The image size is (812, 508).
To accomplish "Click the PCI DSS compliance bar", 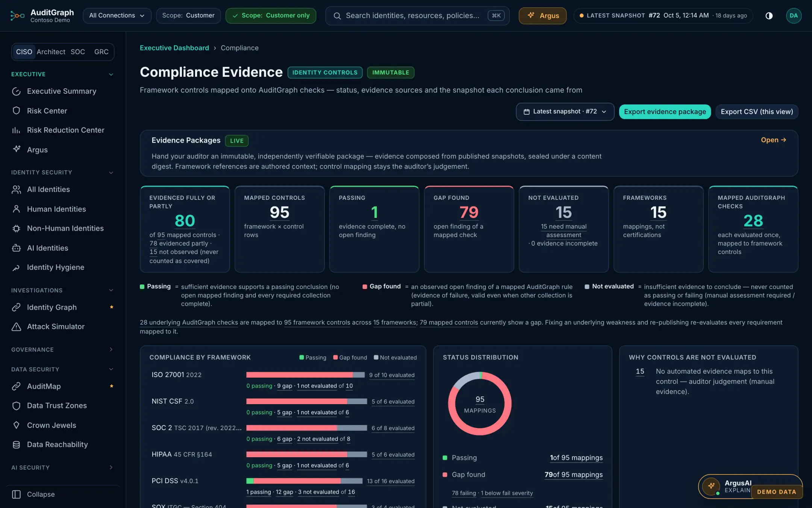I will pyautogui.click(x=304, y=481).
